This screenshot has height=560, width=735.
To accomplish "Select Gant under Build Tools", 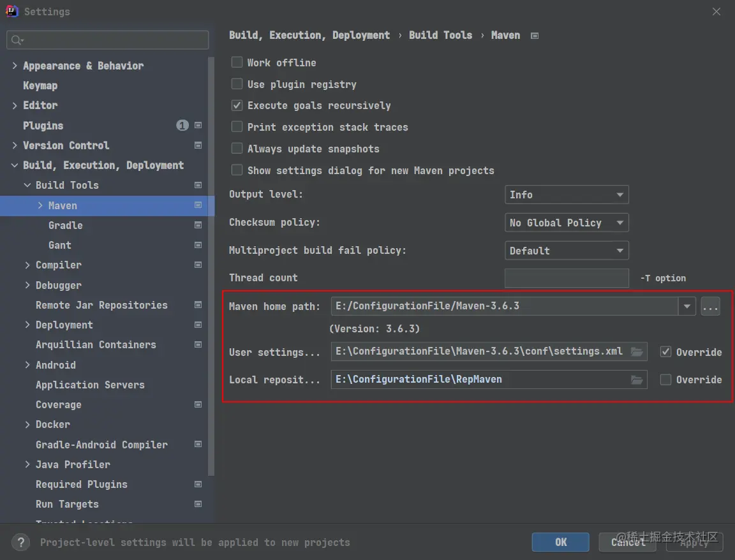I will (60, 245).
